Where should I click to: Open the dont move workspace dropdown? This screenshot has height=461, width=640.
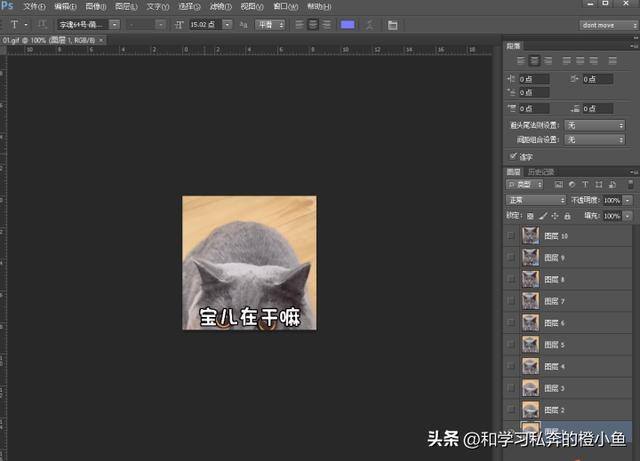608,25
